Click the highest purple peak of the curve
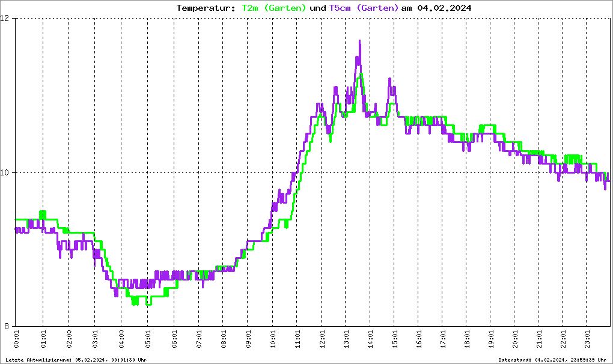 click(x=359, y=41)
